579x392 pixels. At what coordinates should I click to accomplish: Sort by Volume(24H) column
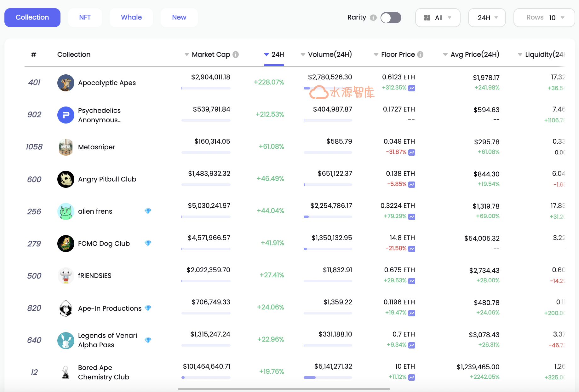(x=326, y=55)
